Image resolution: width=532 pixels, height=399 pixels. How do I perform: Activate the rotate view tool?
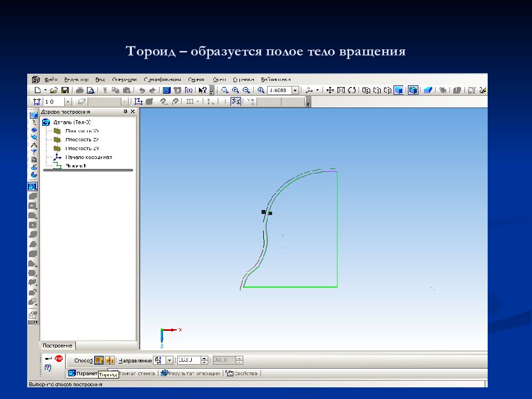(x=352, y=90)
